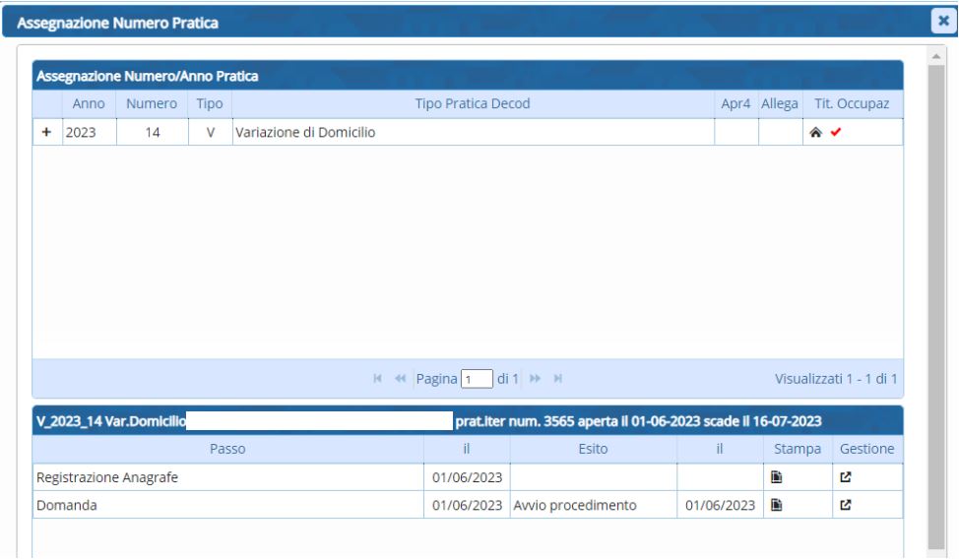Image resolution: width=959 pixels, height=560 pixels.
Task: Sort by the Numero column header
Action: pos(152,103)
